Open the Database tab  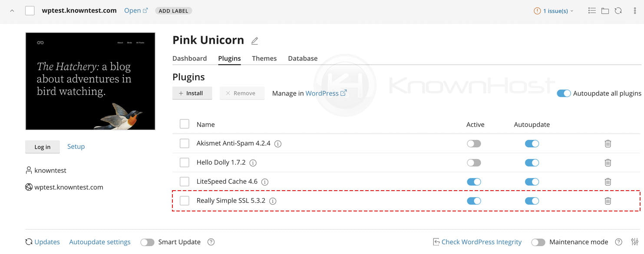pyautogui.click(x=303, y=58)
